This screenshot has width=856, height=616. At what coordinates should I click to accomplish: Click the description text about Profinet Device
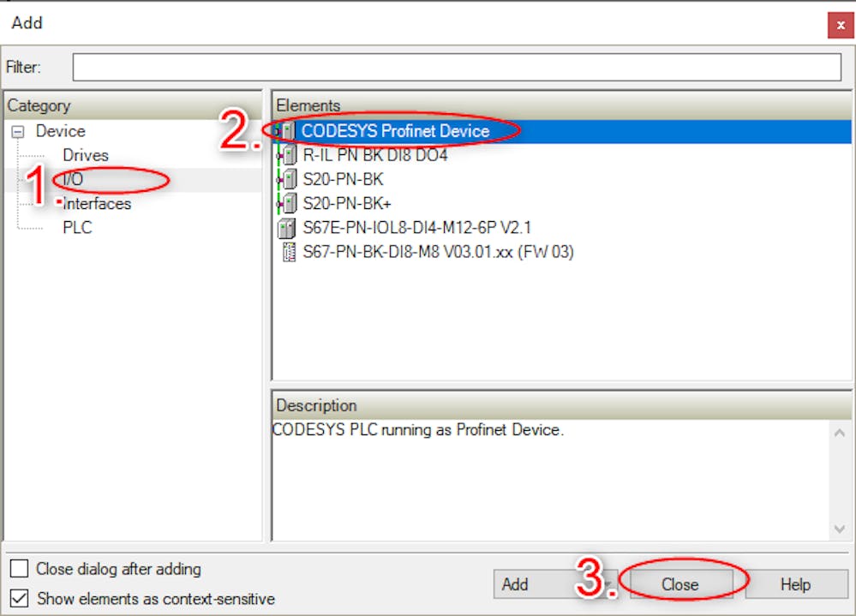coord(418,430)
